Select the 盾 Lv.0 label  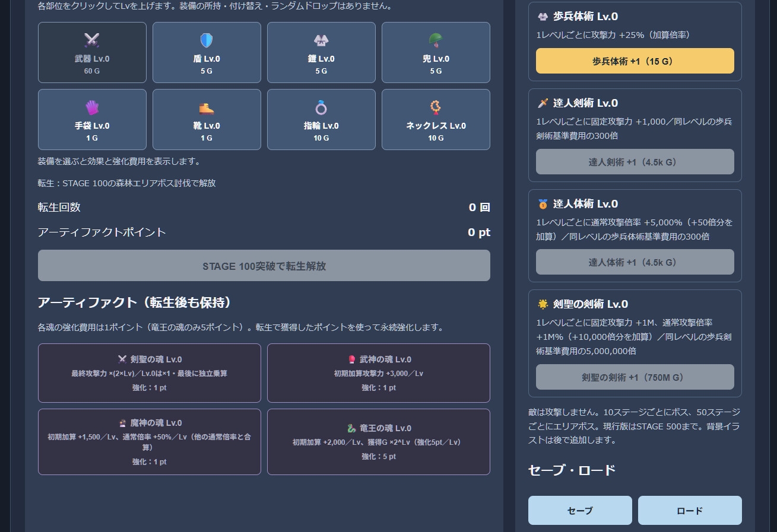[x=207, y=59]
